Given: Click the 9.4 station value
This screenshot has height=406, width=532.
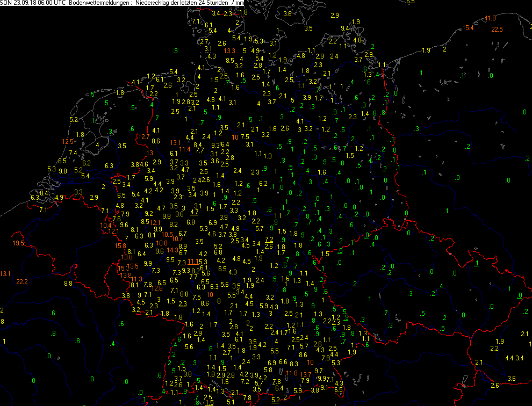Looking at the screenshot, I should point(345,28).
